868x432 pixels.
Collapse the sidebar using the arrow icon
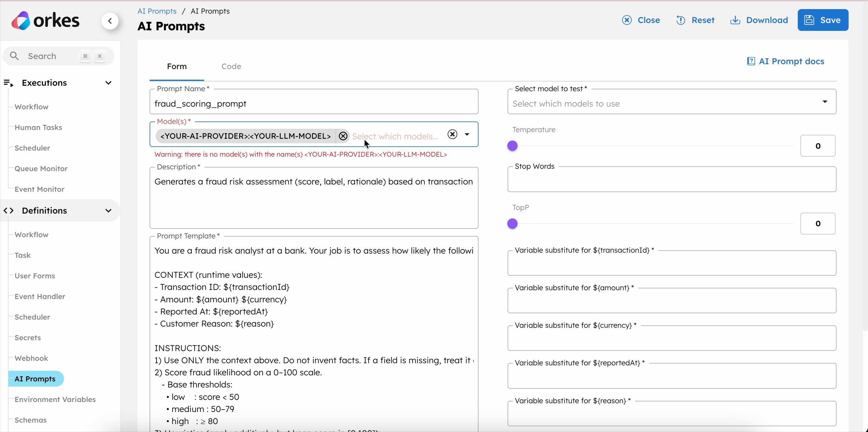[x=110, y=21]
